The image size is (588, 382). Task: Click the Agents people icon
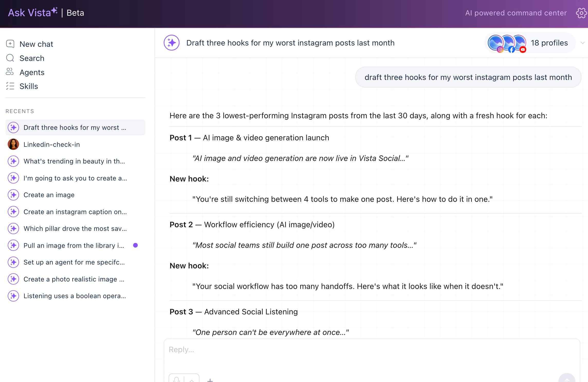click(10, 72)
